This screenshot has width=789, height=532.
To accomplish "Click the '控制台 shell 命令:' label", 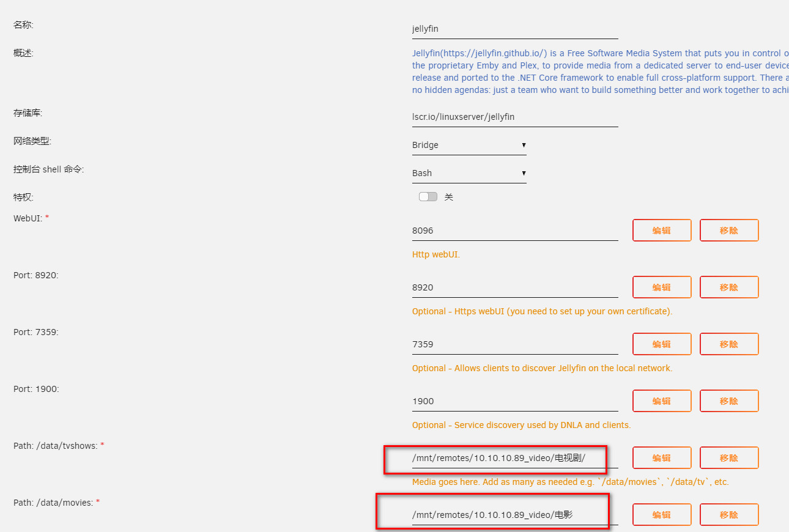I will [48, 169].
